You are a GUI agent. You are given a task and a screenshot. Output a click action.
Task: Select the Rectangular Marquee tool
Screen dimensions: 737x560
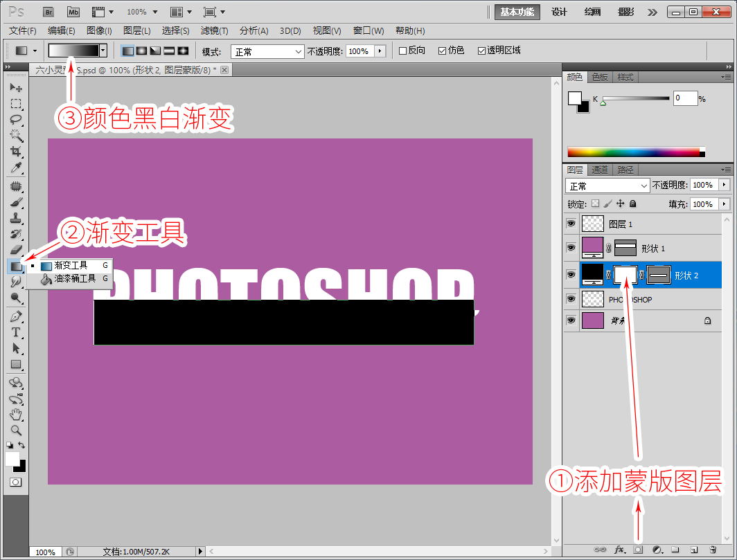tap(16, 104)
